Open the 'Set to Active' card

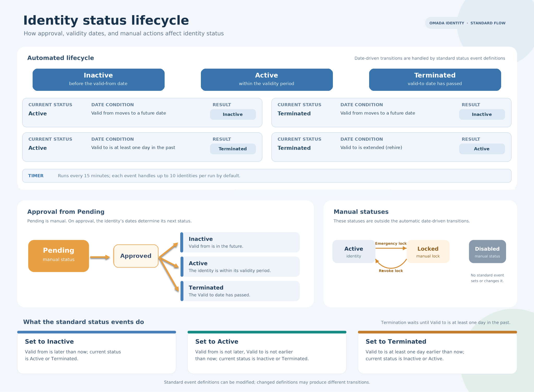point(267,352)
